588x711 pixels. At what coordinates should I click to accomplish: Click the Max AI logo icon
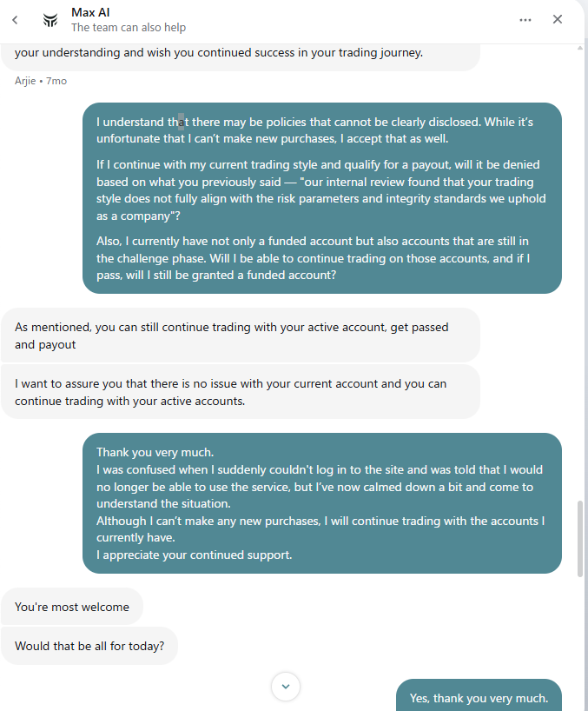coord(51,20)
